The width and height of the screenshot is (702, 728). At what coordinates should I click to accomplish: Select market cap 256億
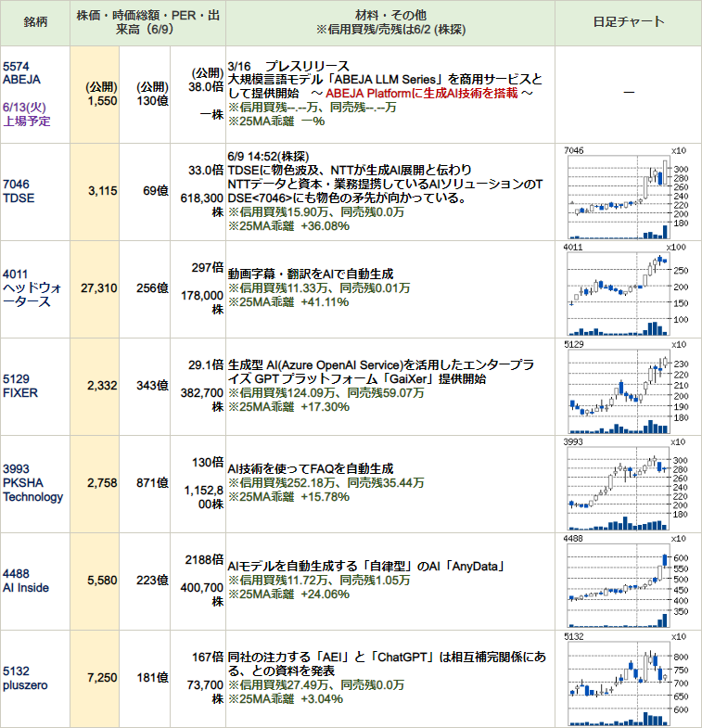coord(152,288)
